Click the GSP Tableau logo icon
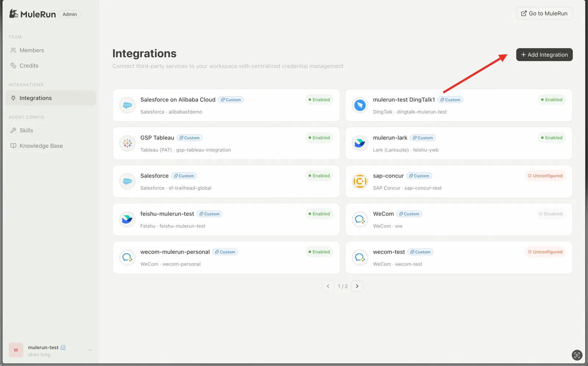The width and height of the screenshot is (588, 366). click(128, 144)
